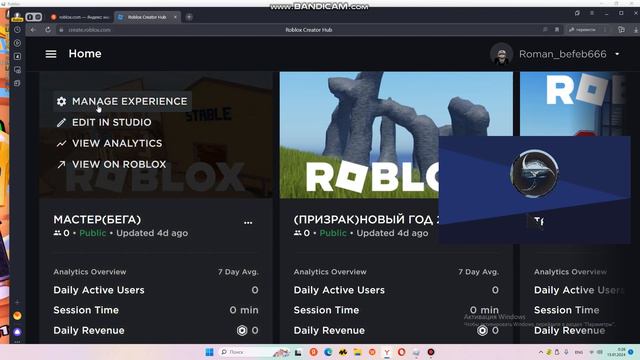Close the Roblox Creator Hub tab
The image size is (640, 360).
click(x=175, y=17)
